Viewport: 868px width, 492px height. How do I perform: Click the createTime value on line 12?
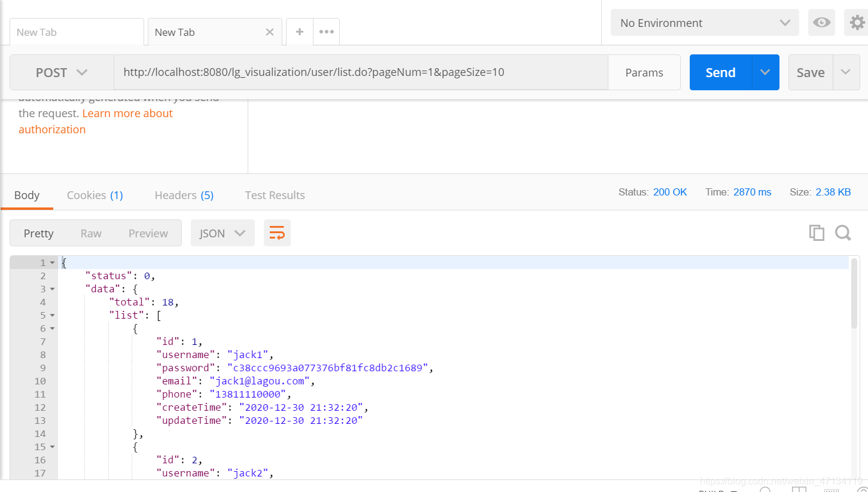[301, 407]
